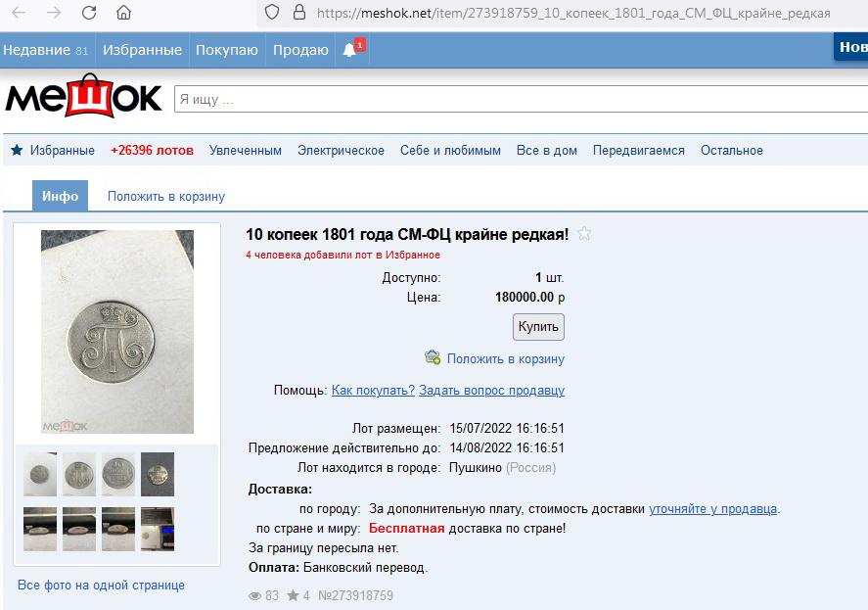Viewport: 868px width, 610px height.
Task: Switch to Положить в корзину tab
Action: (x=166, y=196)
